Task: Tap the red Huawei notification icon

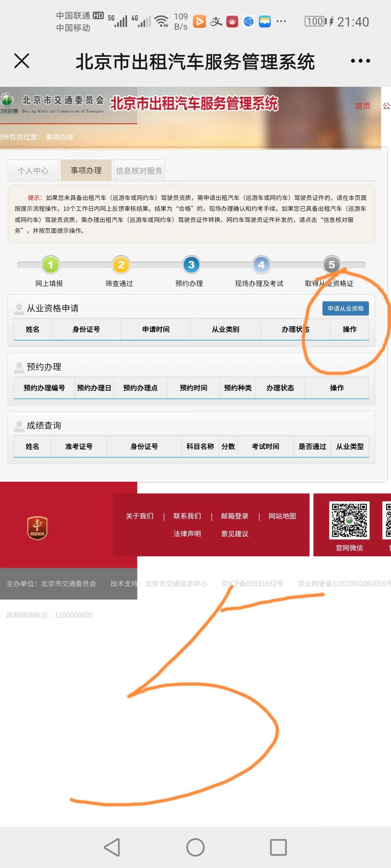Action: pyautogui.click(x=232, y=22)
